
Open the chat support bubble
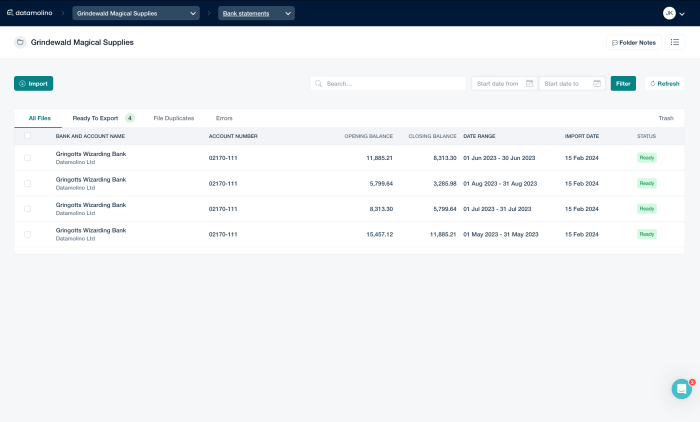[x=681, y=389]
